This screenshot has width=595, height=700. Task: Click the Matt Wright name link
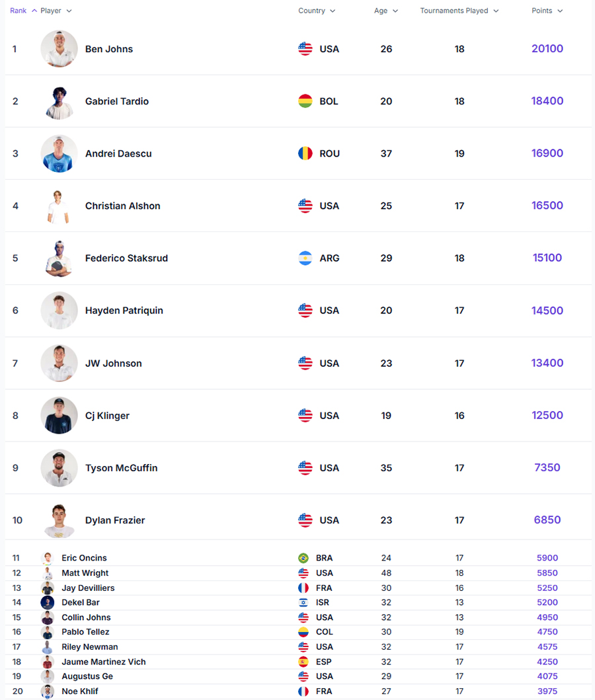click(85, 573)
